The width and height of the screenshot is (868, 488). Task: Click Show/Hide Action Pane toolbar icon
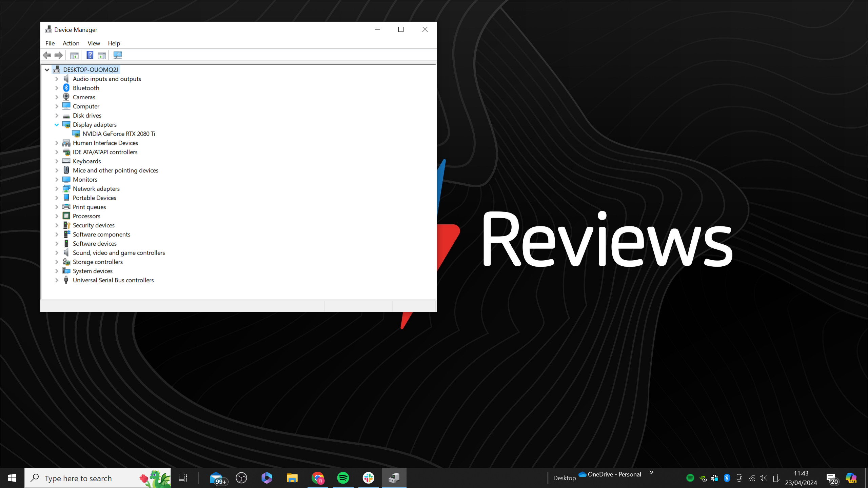pos(102,55)
